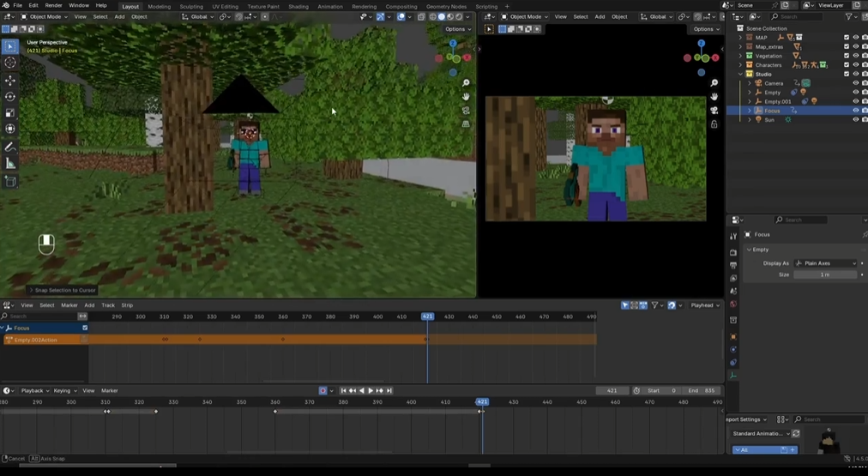The image size is (868, 476).
Task: Click Options button in left viewport
Action: pos(458,29)
